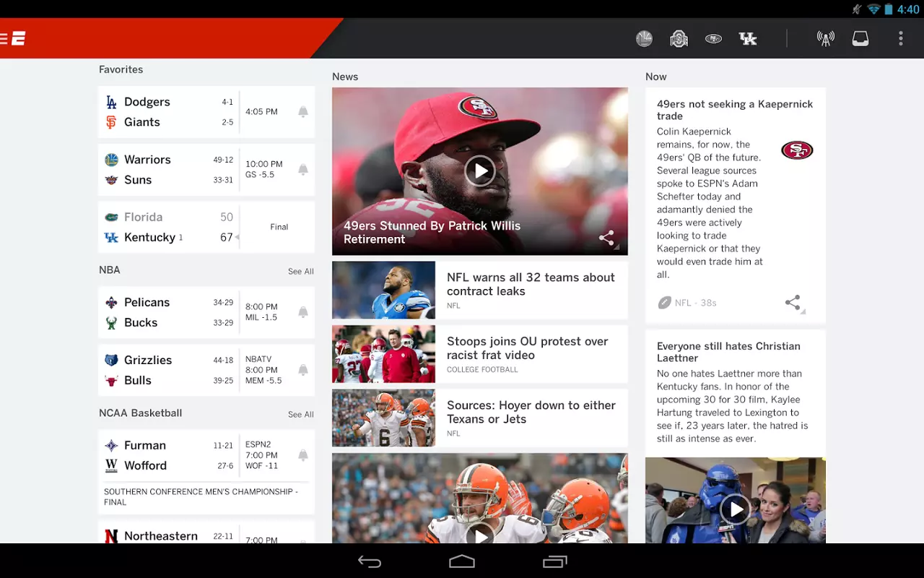924x578 pixels.
Task: Open thumbnail of Stoops OU protest story
Action: 383,354
